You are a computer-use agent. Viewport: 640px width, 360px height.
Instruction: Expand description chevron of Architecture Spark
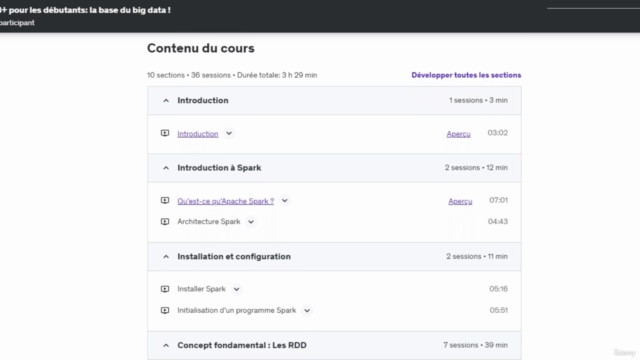tap(251, 222)
